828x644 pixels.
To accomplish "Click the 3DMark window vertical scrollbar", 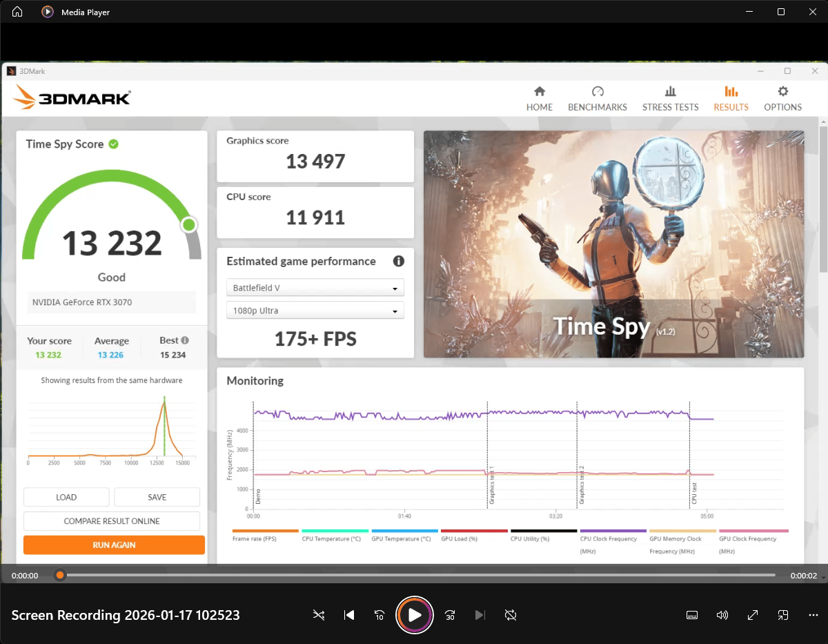I will click(822, 200).
